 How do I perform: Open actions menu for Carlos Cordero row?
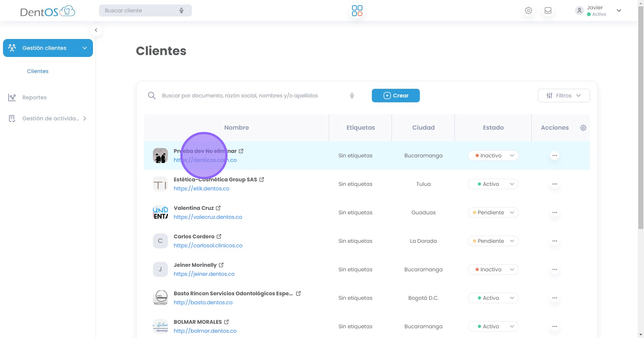[554, 241]
